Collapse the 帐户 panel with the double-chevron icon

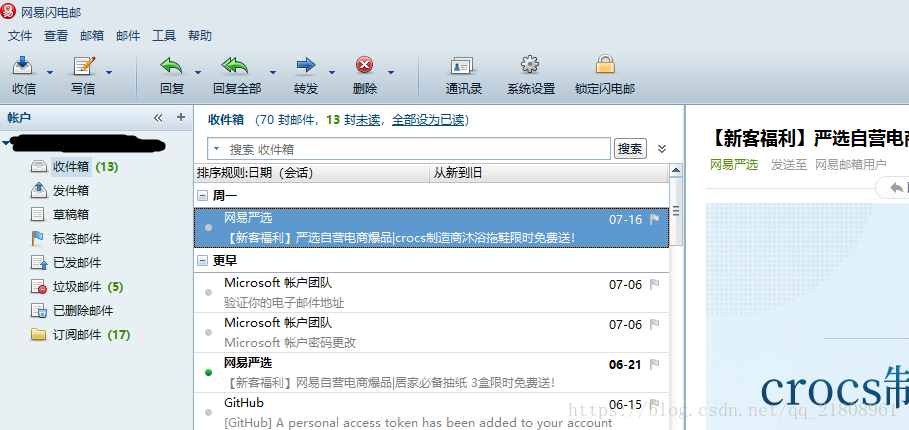158,118
